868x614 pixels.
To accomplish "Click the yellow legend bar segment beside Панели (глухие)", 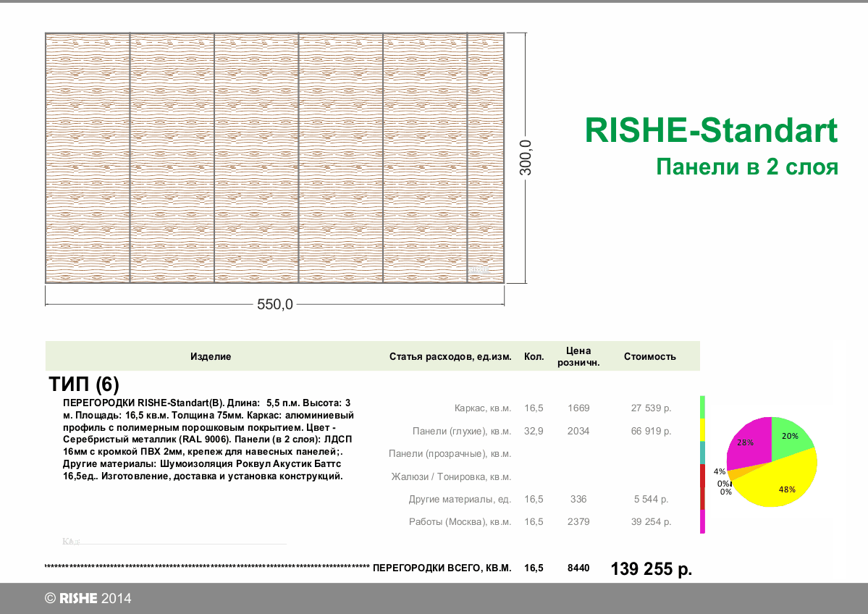I will point(702,429).
